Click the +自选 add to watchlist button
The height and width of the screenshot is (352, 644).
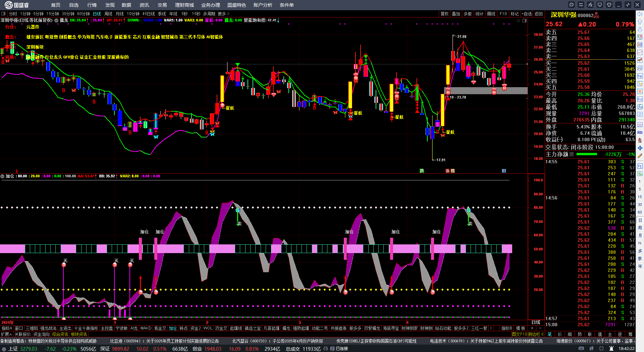[527, 14]
